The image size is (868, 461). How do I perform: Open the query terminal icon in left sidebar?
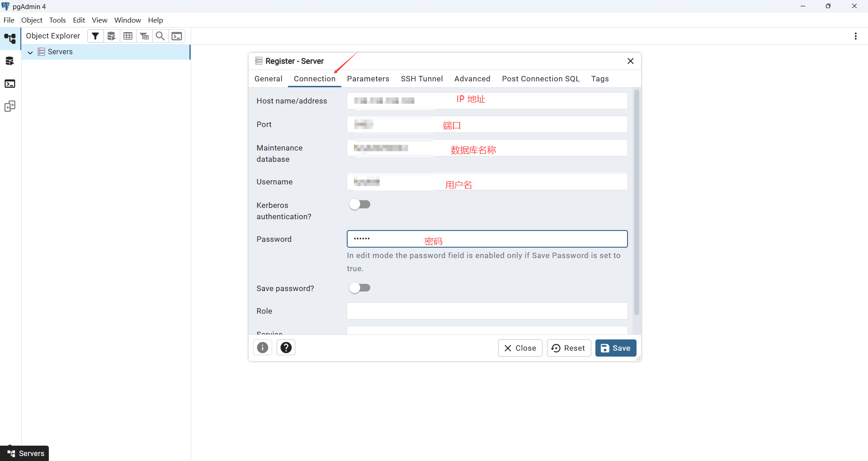pos(10,84)
